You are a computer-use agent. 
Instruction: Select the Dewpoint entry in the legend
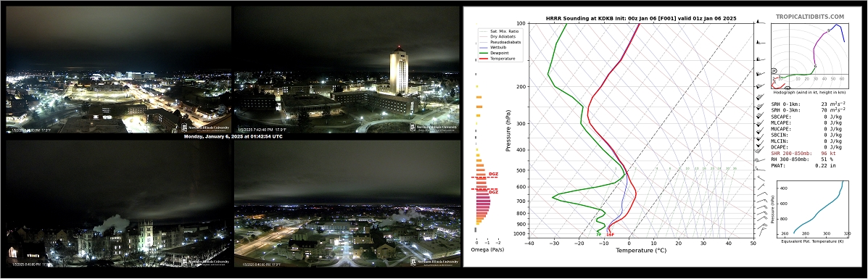(x=496, y=53)
